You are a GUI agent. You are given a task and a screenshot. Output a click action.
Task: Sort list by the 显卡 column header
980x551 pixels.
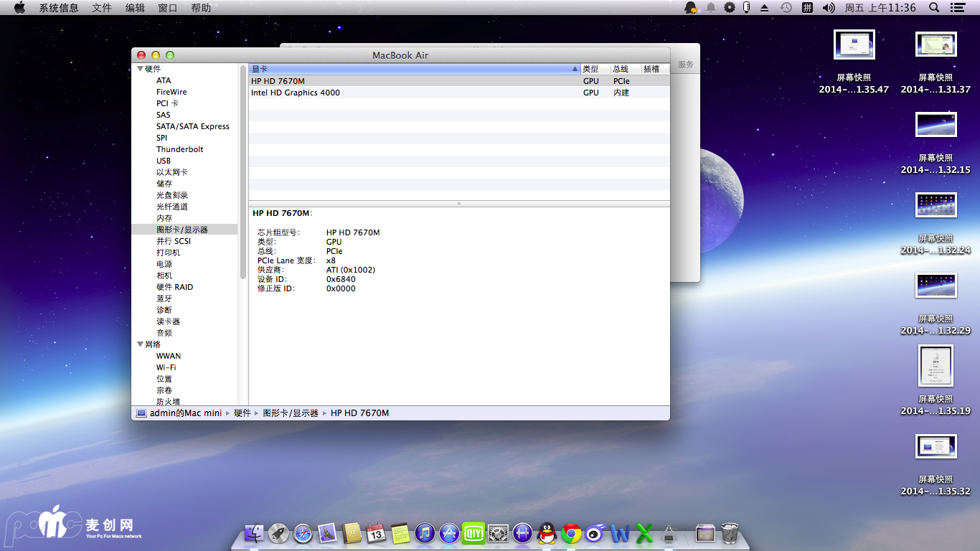tap(413, 69)
